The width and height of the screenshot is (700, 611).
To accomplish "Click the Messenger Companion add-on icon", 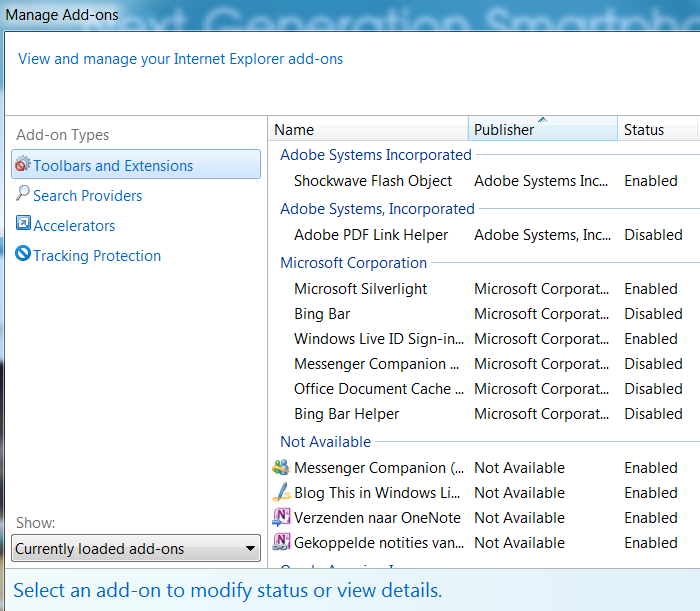I will click(281, 468).
